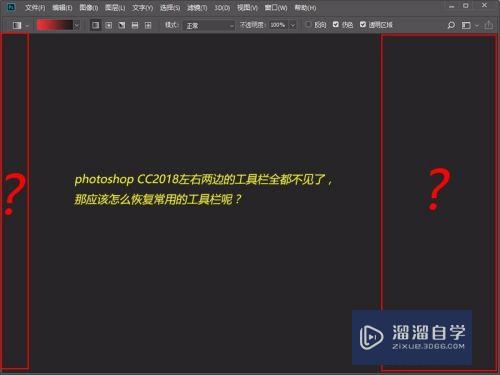Open the 模式 blend mode dropdown
This screenshot has width=500, height=375.
point(209,25)
